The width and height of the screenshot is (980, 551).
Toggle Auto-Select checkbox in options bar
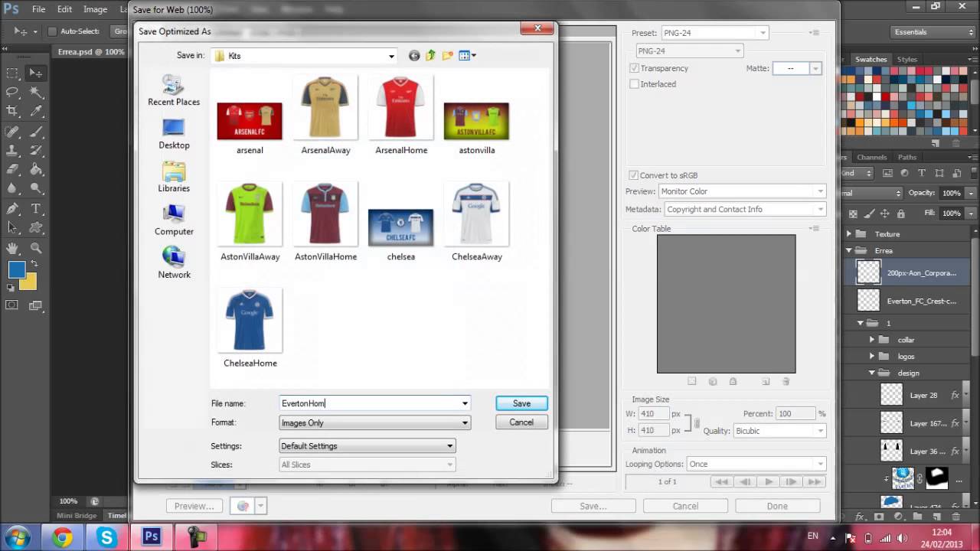click(x=52, y=31)
